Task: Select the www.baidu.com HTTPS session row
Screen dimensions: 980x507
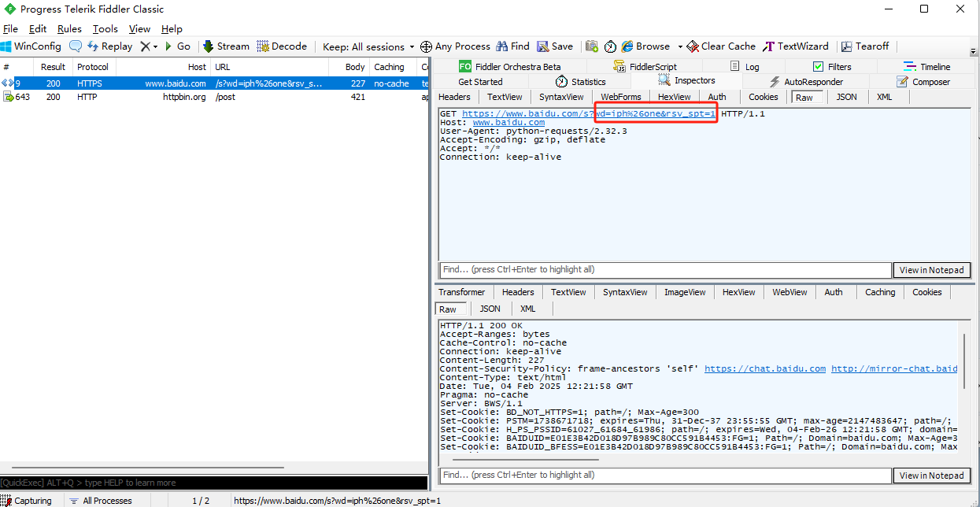Action: click(x=214, y=83)
